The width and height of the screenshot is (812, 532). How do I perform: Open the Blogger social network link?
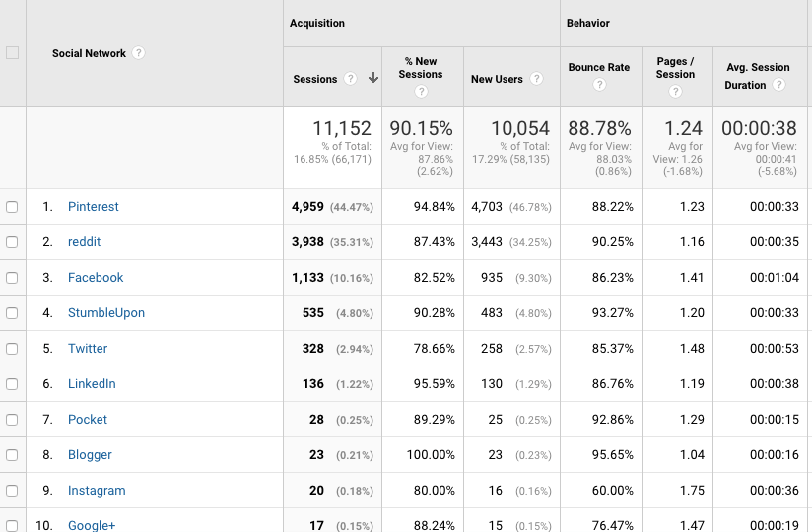pyautogui.click(x=90, y=455)
